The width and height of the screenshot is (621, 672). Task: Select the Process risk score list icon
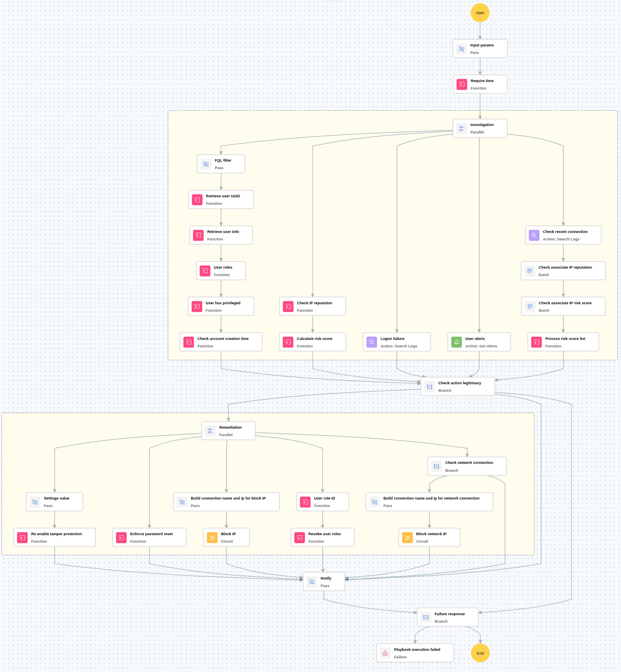(x=536, y=342)
